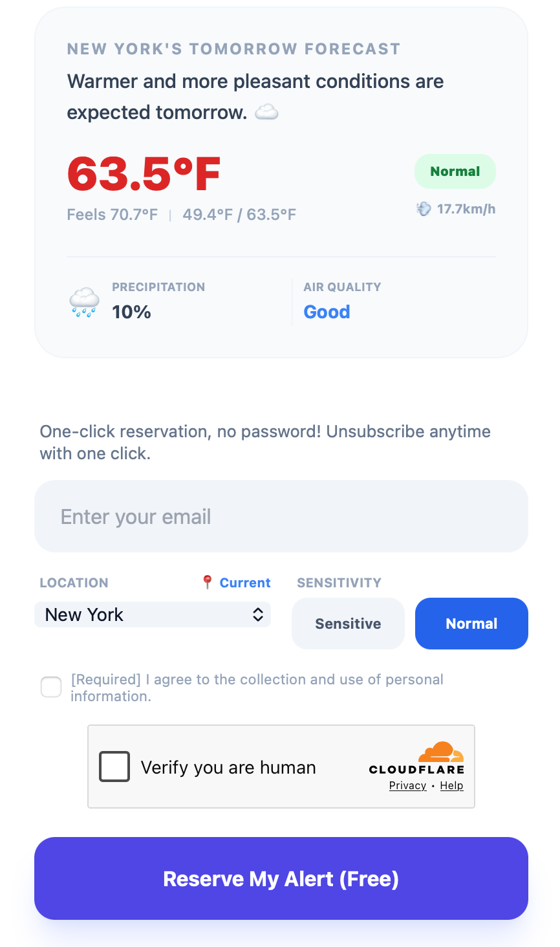
Task: Click the 10% precipitation value
Action: coord(131,312)
